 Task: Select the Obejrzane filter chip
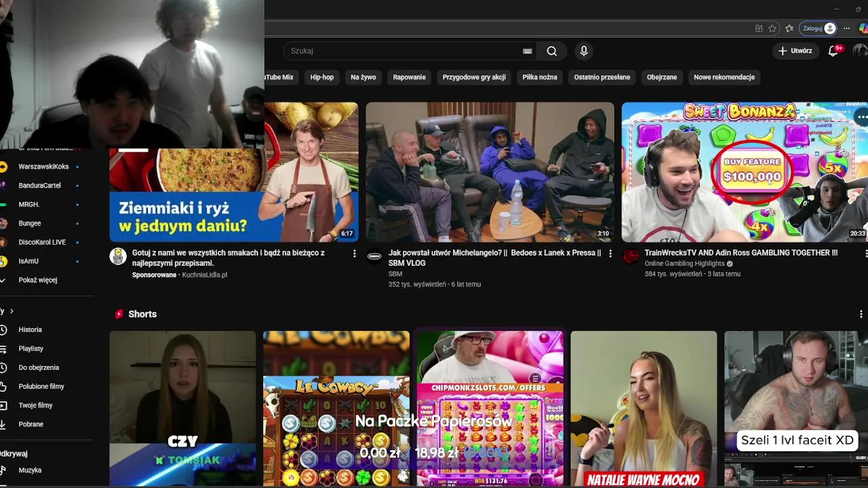[662, 77]
